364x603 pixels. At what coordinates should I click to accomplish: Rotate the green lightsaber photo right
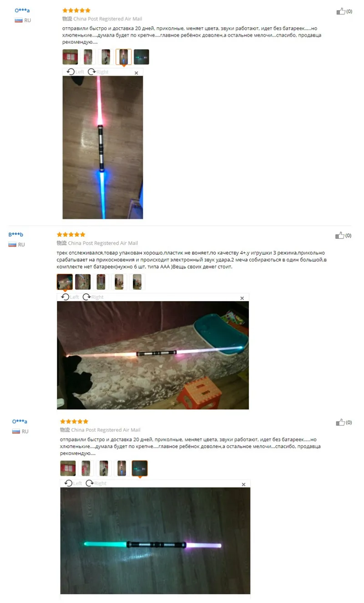[x=96, y=483]
